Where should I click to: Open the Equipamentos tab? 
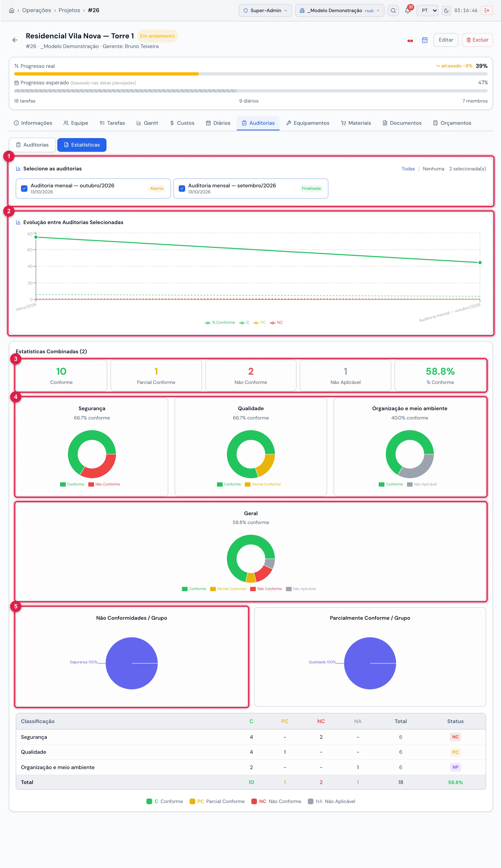308,123
